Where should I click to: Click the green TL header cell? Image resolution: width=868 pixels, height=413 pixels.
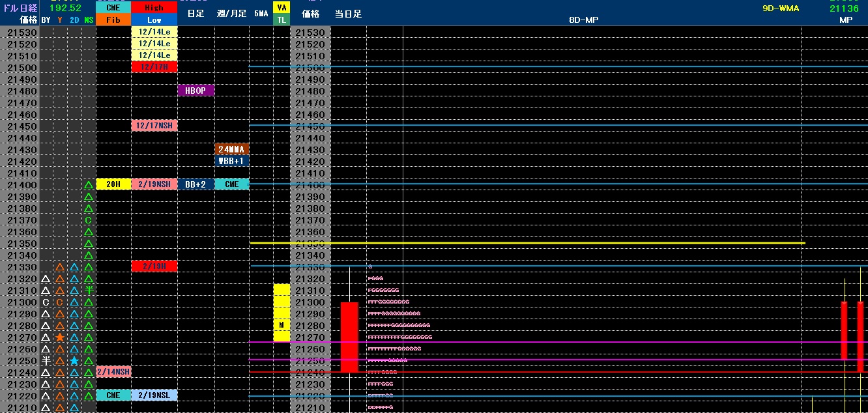pos(282,20)
